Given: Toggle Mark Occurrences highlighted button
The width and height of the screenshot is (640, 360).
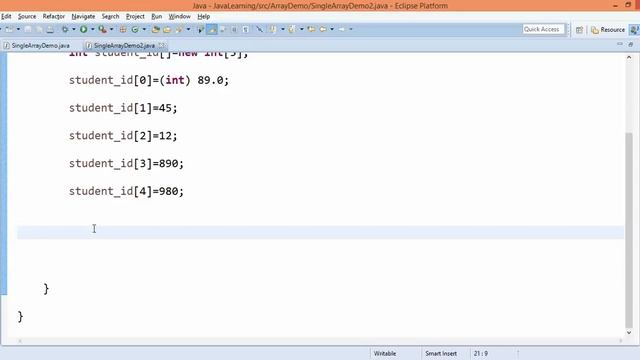Looking at the screenshot, I should click(x=212, y=29).
